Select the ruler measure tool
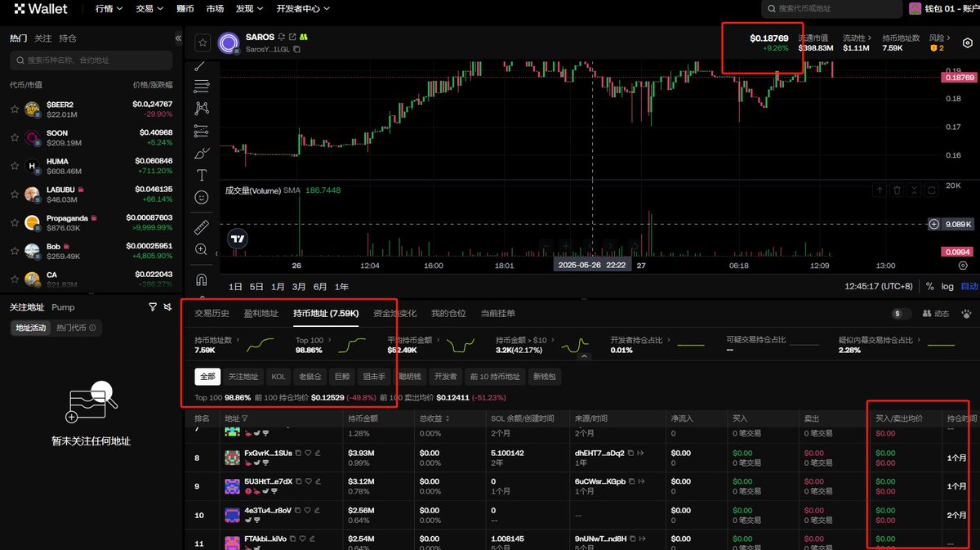 point(201,227)
